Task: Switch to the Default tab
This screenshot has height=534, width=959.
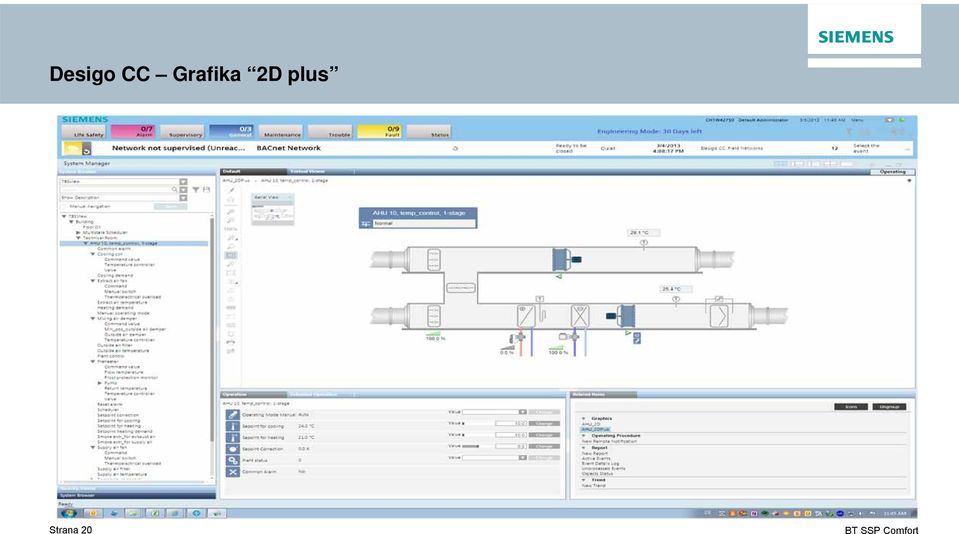Action: pos(253,172)
